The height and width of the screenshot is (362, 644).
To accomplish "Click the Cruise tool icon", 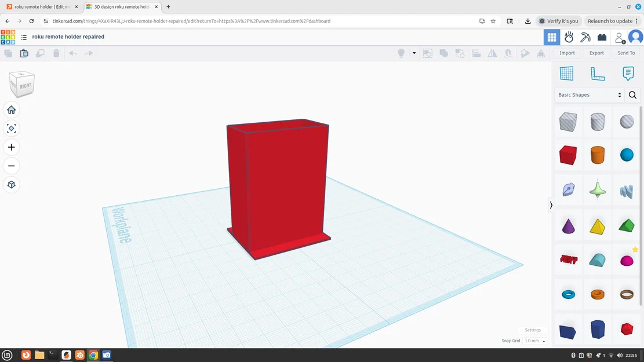I will (508, 53).
